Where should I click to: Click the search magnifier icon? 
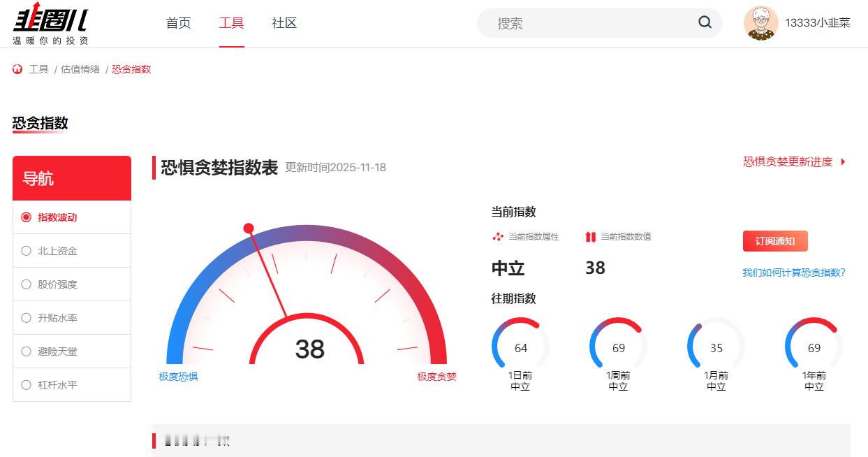[x=705, y=23]
